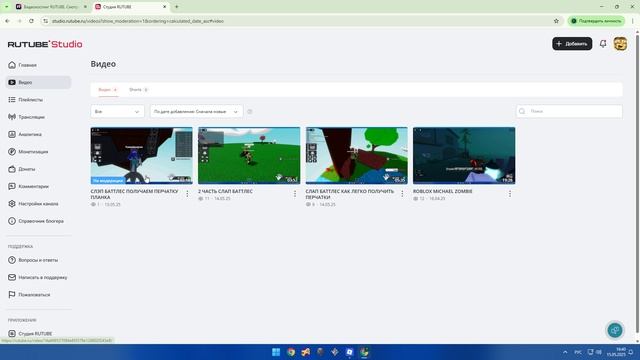This screenshot has height=360, width=640.
Task: Switch to the Shorts tab
Action: [x=138, y=90]
